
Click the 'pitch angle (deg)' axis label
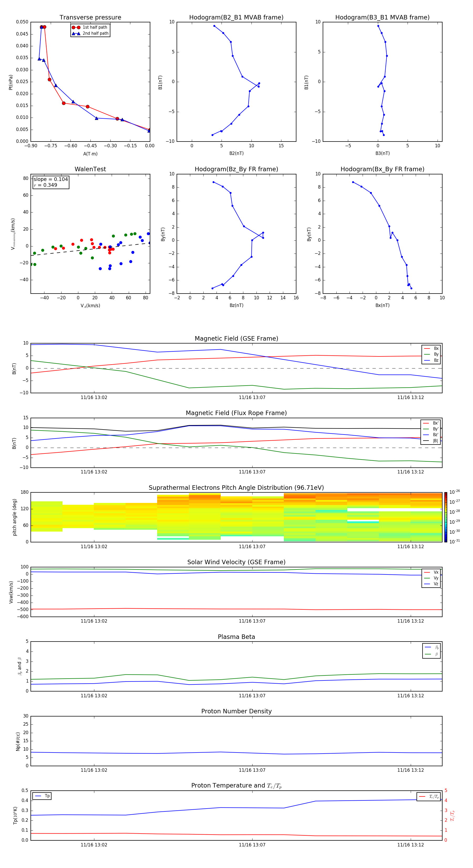click(x=14, y=517)
